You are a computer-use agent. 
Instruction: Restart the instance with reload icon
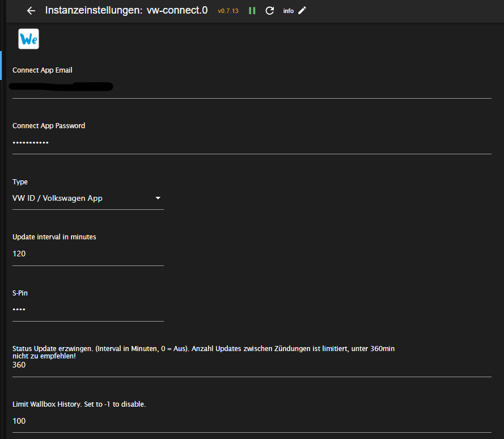pos(269,11)
